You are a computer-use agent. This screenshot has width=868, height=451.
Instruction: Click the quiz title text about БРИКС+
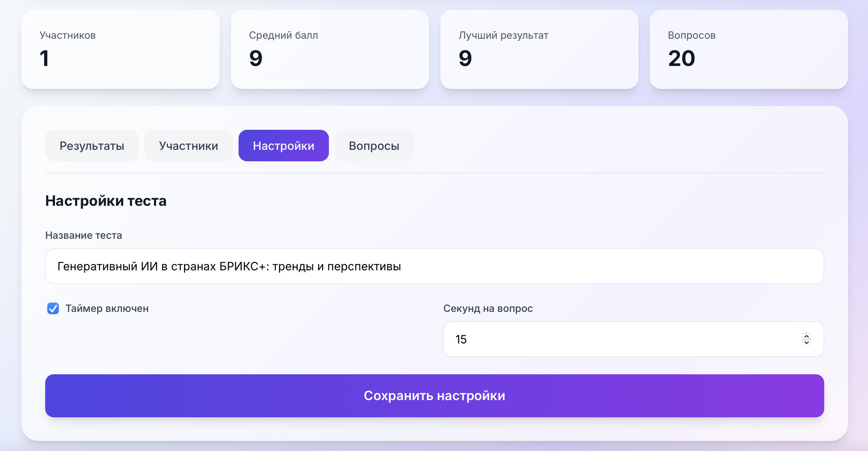coord(230,266)
